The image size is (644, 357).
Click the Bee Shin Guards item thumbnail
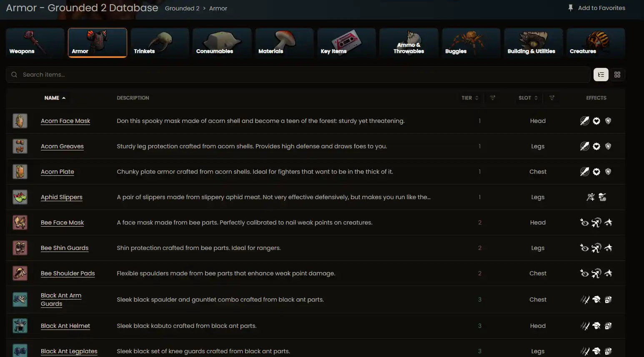20,248
